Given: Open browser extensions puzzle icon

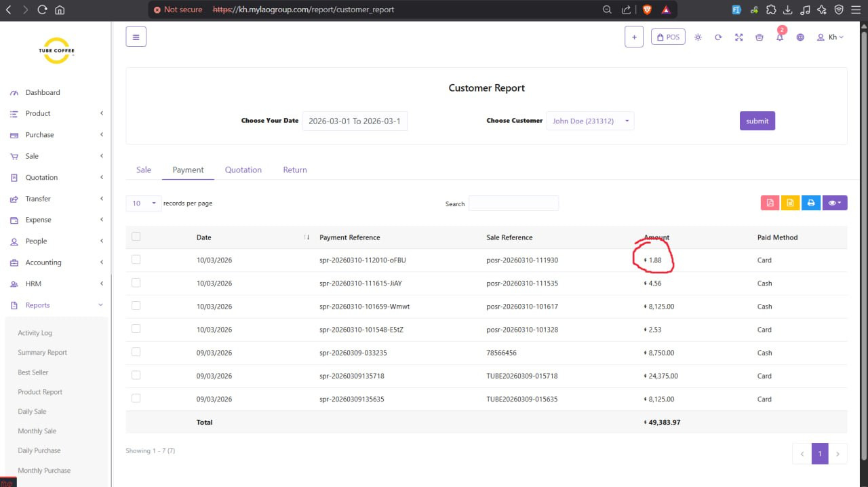Looking at the screenshot, I should tap(771, 9).
